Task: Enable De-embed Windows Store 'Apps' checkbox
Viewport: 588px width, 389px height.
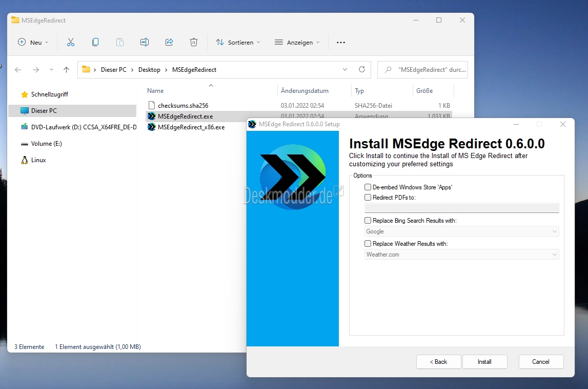Action: (x=368, y=187)
